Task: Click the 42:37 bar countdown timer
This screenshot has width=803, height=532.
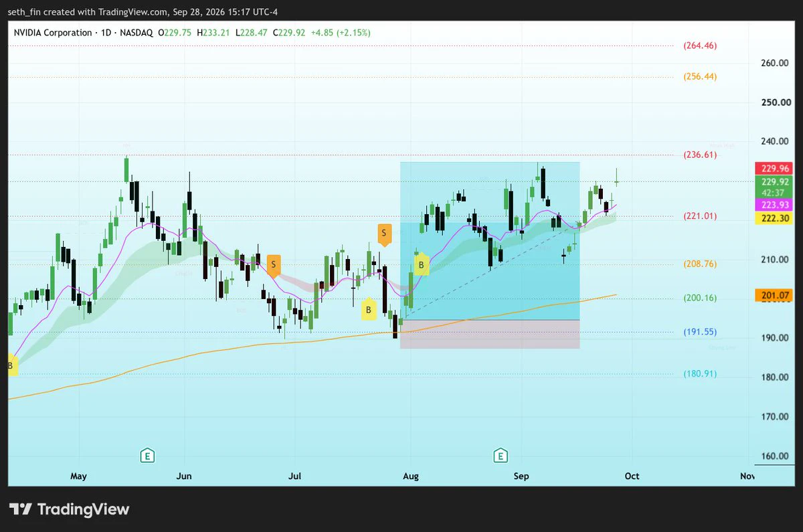Action: point(774,193)
